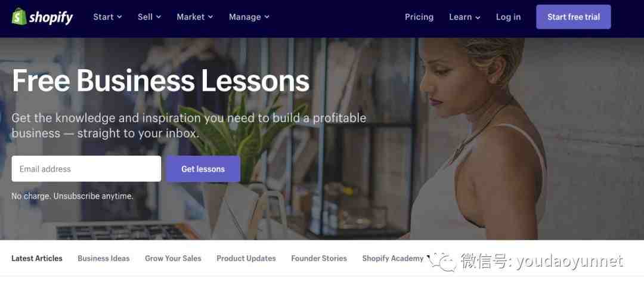Expand the Start menu chevron
This screenshot has width=644, height=291.
119,17
